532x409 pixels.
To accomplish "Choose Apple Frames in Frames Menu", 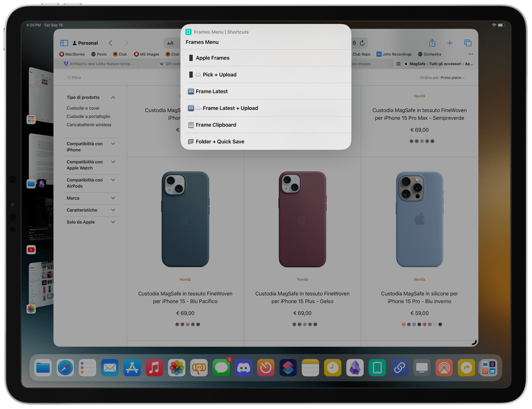I will point(266,58).
